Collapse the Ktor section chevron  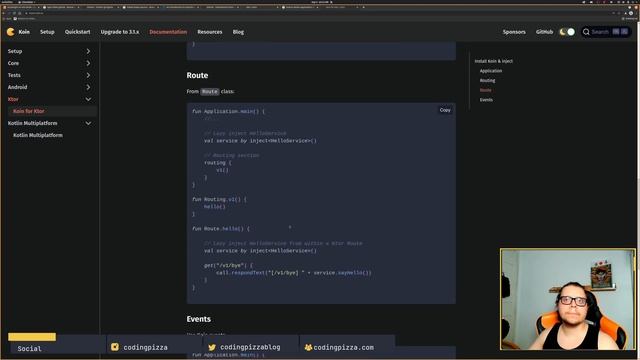coord(88,99)
